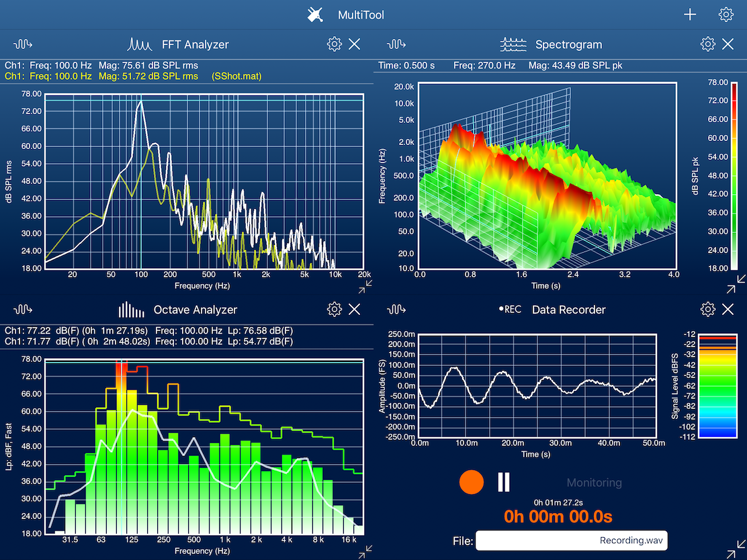Expand the Octave Analyzer panel
Screen dimensions: 747x560
point(365,551)
